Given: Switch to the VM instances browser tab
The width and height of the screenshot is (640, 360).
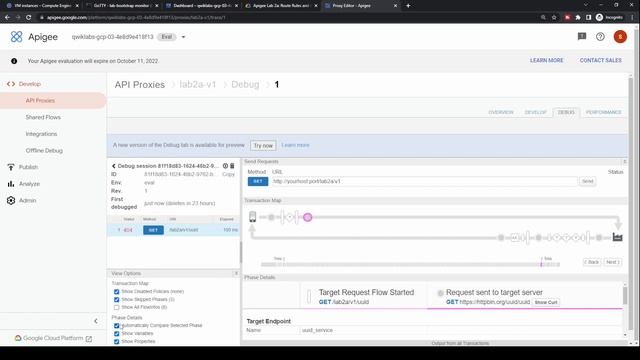Looking at the screenshot, I should 41,6.
